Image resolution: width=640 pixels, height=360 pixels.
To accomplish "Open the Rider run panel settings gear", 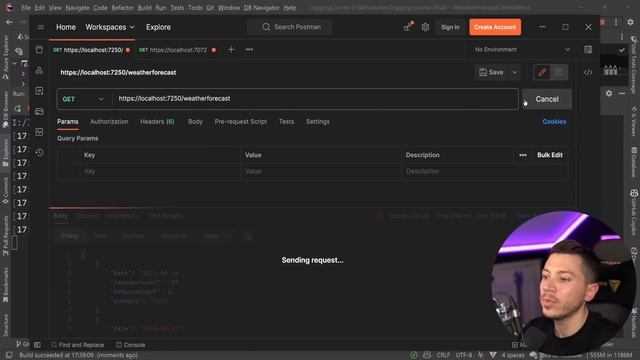I will coord(609,93).
